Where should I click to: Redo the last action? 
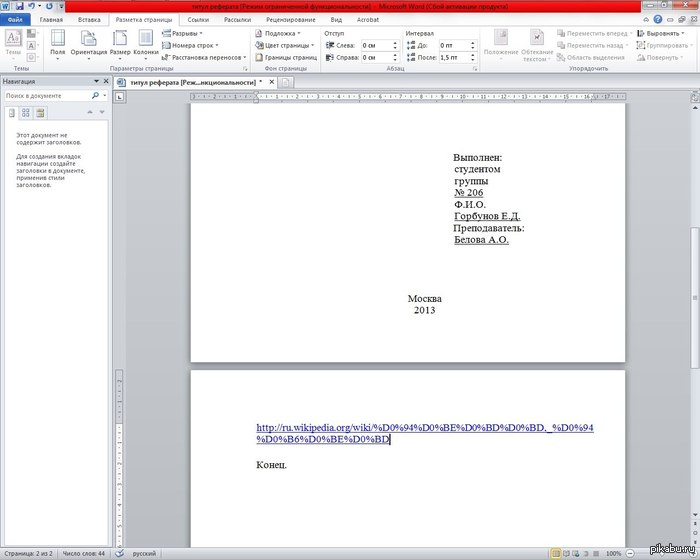click(x=49, y=6)
